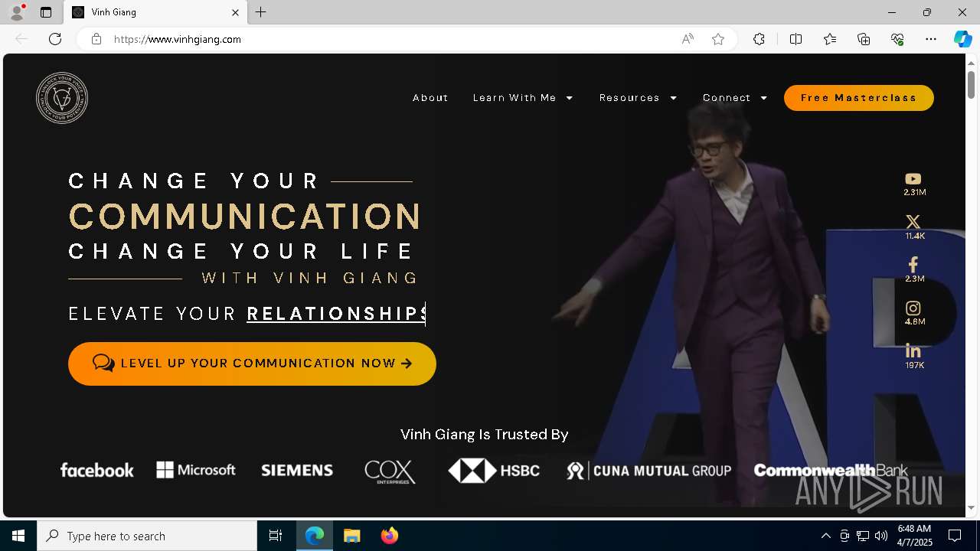
Task: Open the LinkedIn social icon
Action: click(913, 350)
